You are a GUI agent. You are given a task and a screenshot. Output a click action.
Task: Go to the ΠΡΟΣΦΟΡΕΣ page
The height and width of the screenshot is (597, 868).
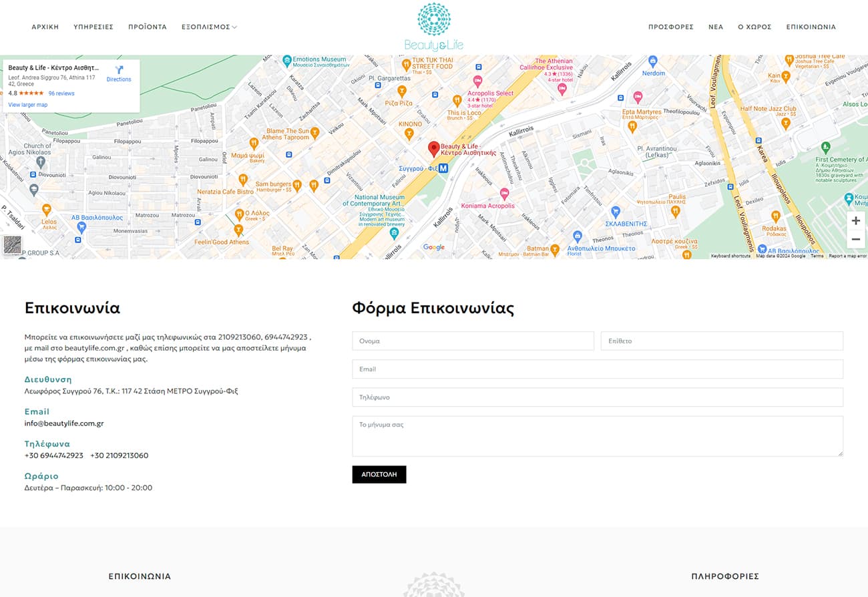(670, 27)
